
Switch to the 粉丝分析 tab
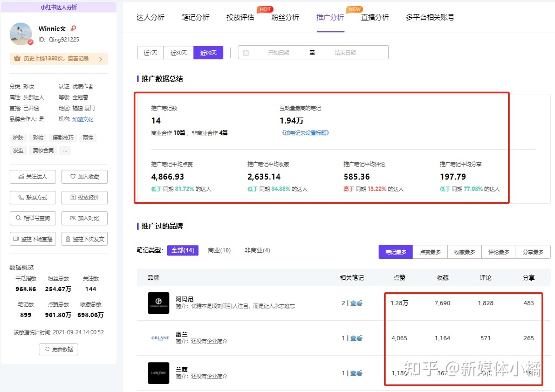click(x=285, y=17)
